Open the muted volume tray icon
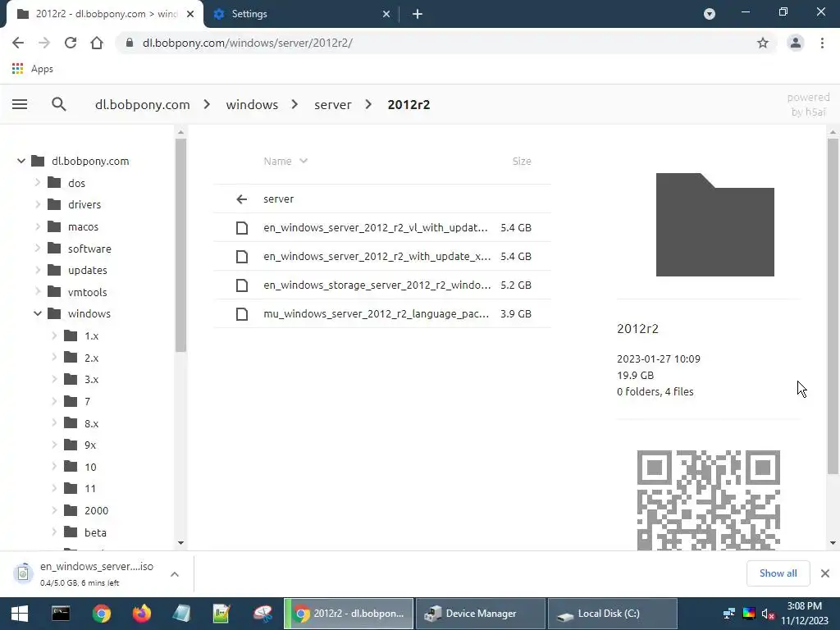 pos(768,614)
